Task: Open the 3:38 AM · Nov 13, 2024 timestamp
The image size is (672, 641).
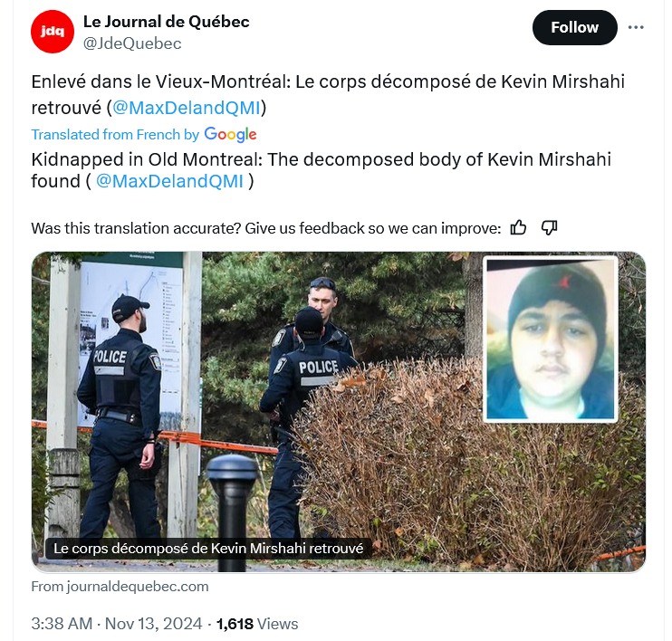Action: click(117, 624)
